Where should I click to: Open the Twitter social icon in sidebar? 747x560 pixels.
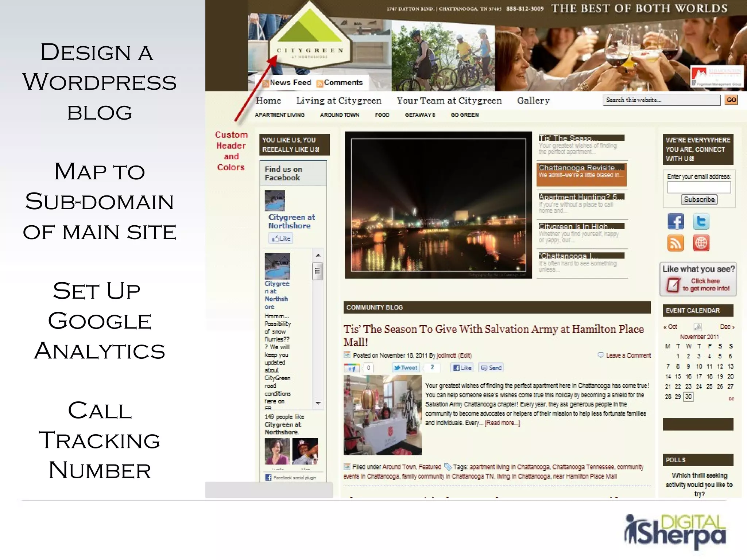point(701,221)
